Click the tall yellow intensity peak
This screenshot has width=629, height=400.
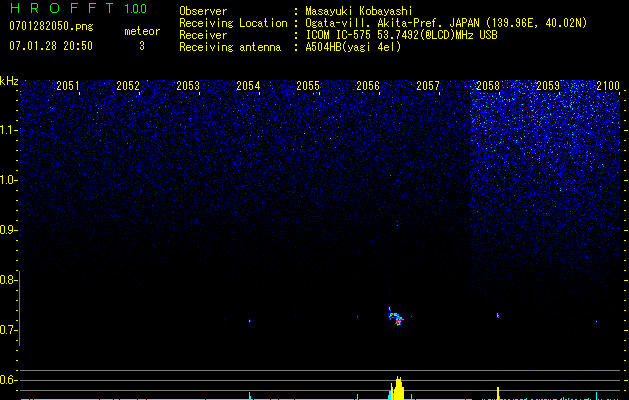pos(398,388)
